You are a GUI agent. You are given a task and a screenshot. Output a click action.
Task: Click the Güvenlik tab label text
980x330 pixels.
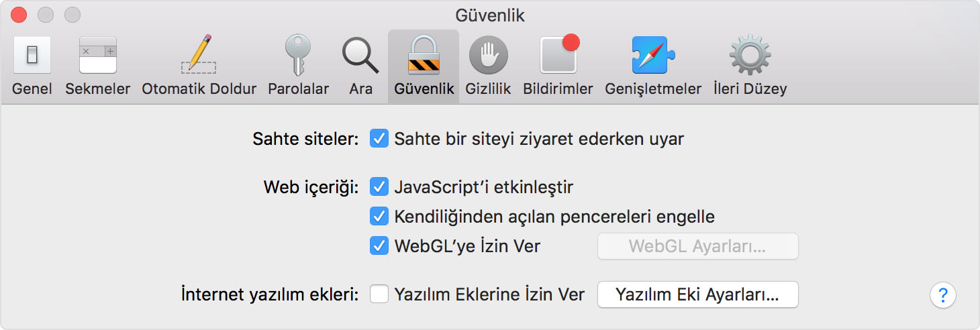[424, 89]
